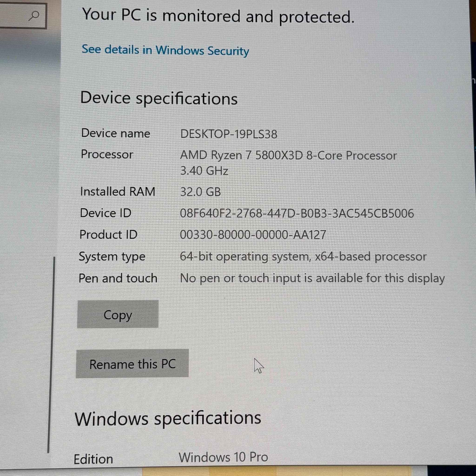Select the 32.0 GB installed RAM value
This screenshot has width=476, height=476.
[x=200, y=192]
